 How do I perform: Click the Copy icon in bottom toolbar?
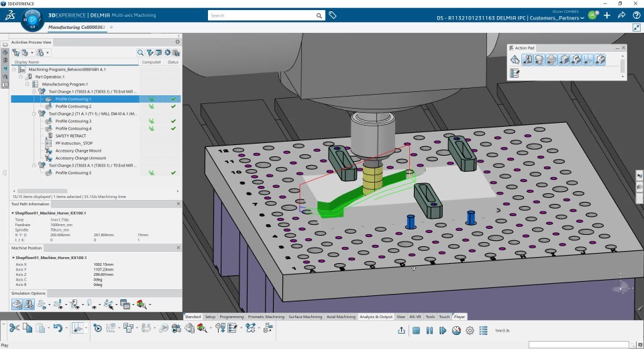point(28,328)
